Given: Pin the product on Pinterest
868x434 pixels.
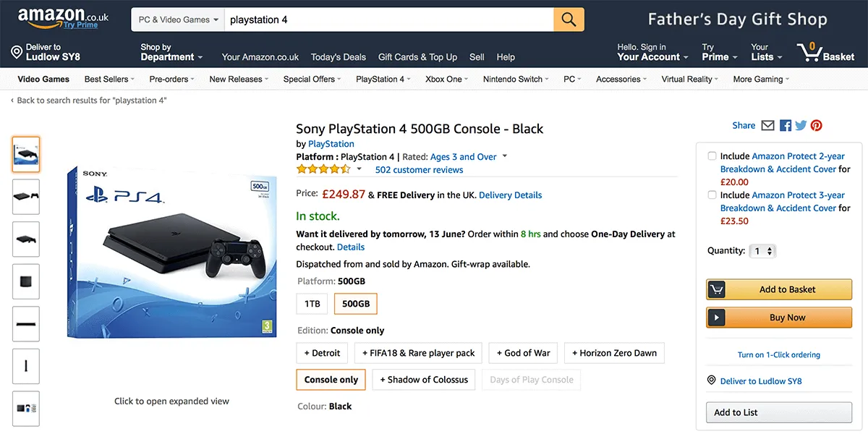Looking at the screenshot, I should pyautogui.click(x=816, y=125).
